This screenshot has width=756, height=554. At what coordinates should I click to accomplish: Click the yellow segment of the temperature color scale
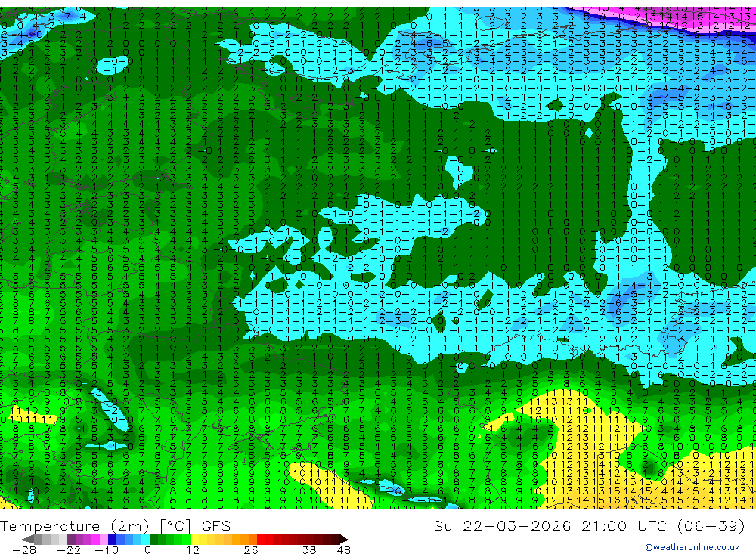click(195, 539)
